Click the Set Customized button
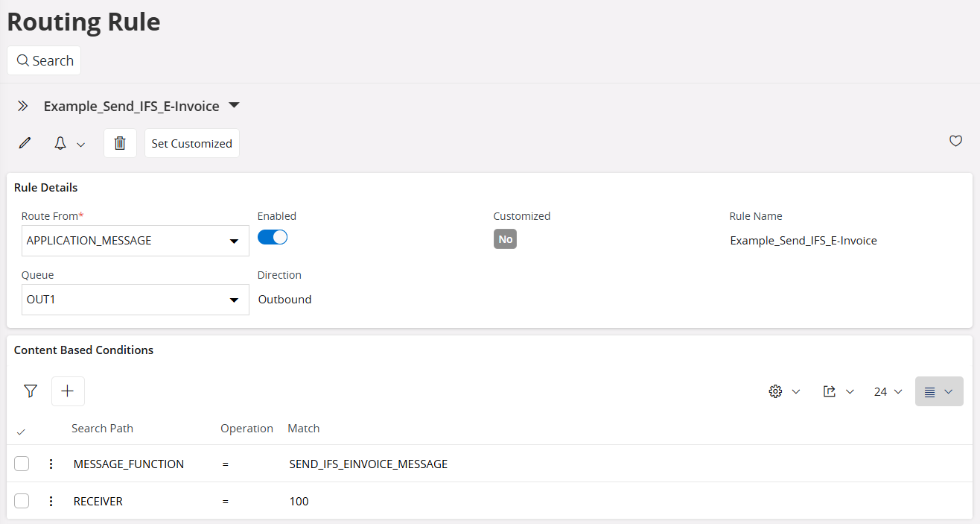The height and width of the screenshot is (524, 980). [191, 142]
